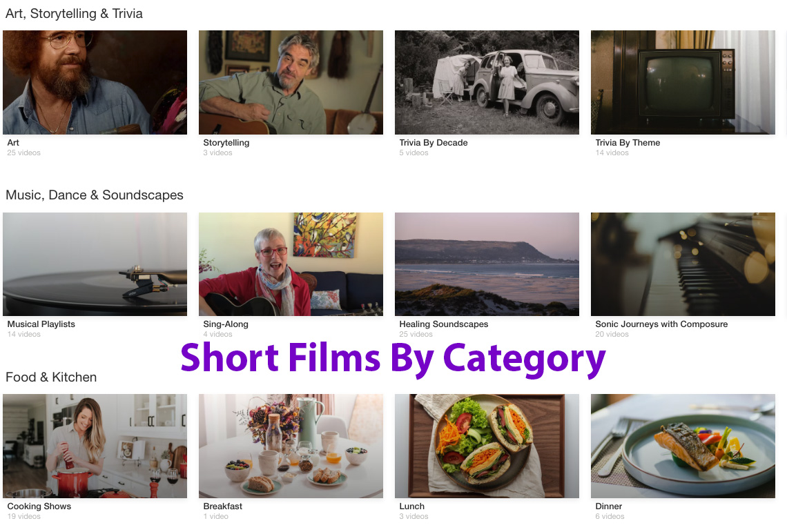Click the Sonic Journeys with Composure title
The image size is (787, 532).
coord(661,324)
